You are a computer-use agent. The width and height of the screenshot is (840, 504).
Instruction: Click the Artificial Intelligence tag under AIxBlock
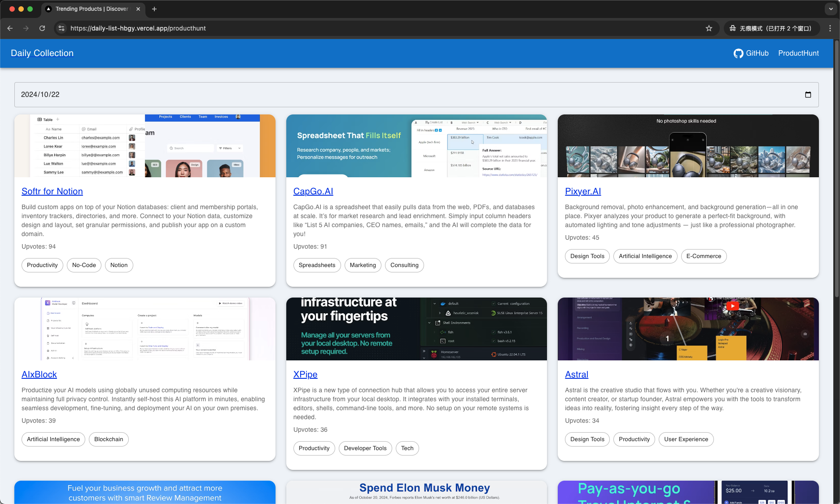pos(53,439)
